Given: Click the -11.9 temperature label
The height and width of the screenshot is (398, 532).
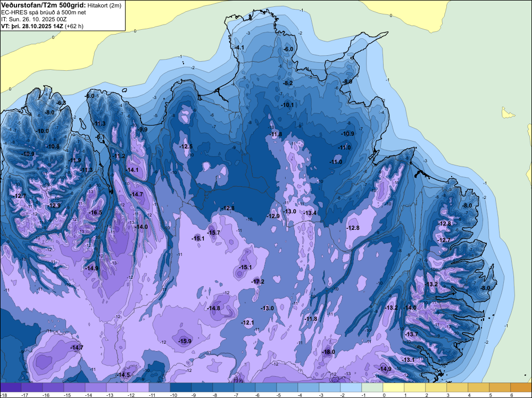Looking at the screenshot, I should click(74, 160).
